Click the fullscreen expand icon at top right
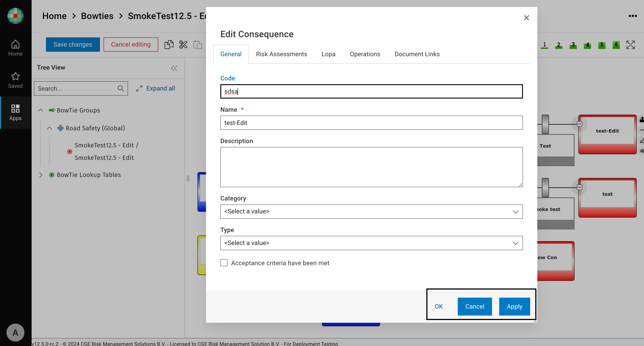 click(x=630, y=45)
